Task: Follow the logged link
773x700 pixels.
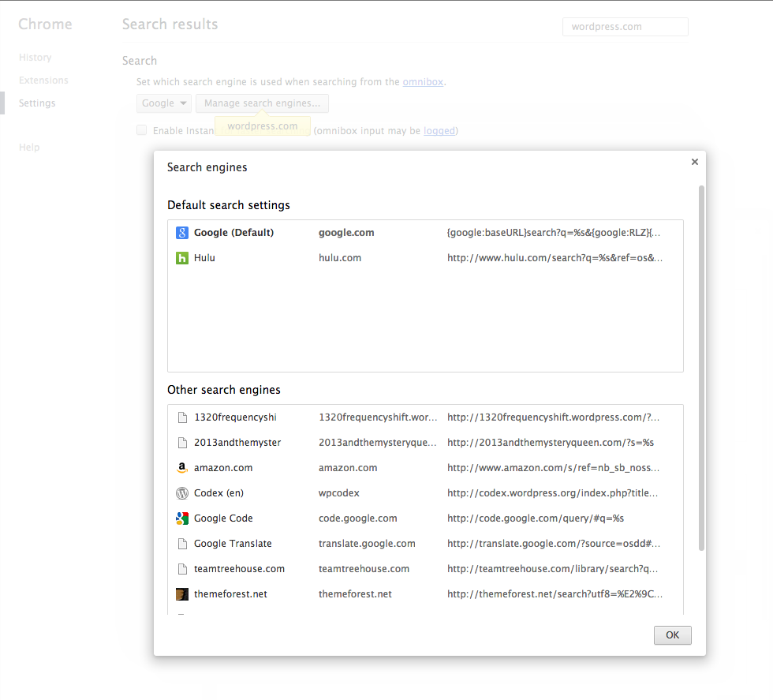Action: coord(439,131)
